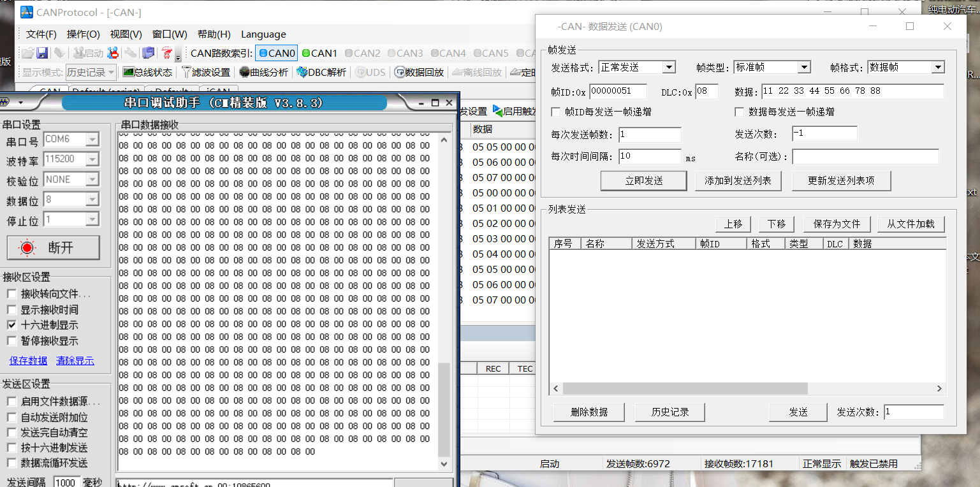Open 滤波设置 filter settings

pyautogui.click(x=205, y=72)
